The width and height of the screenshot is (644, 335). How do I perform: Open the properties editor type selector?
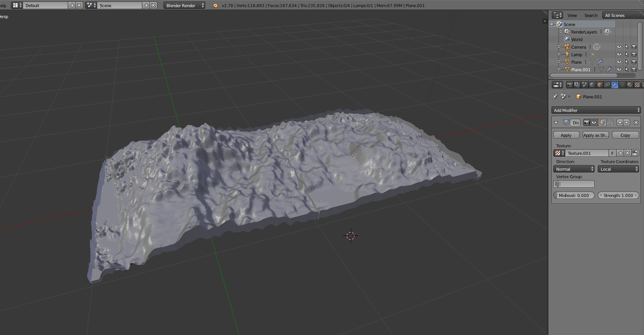pos(557,85)
